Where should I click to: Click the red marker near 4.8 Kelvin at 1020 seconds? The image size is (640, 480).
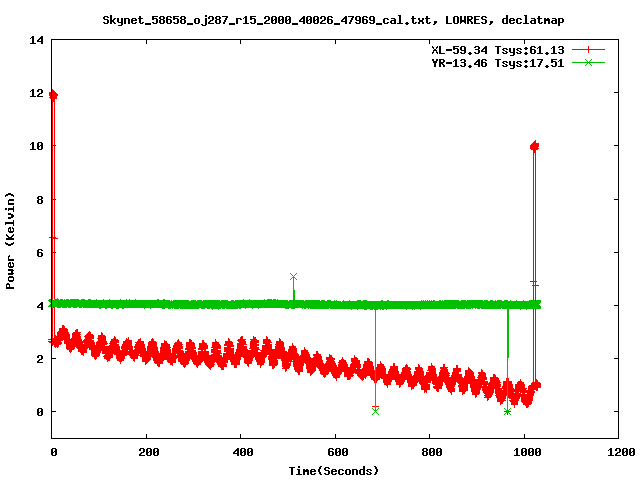pos(535,285)
